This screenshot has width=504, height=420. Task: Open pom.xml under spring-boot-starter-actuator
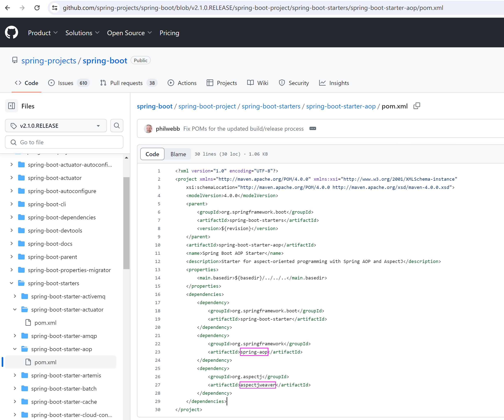coord(45,323)
